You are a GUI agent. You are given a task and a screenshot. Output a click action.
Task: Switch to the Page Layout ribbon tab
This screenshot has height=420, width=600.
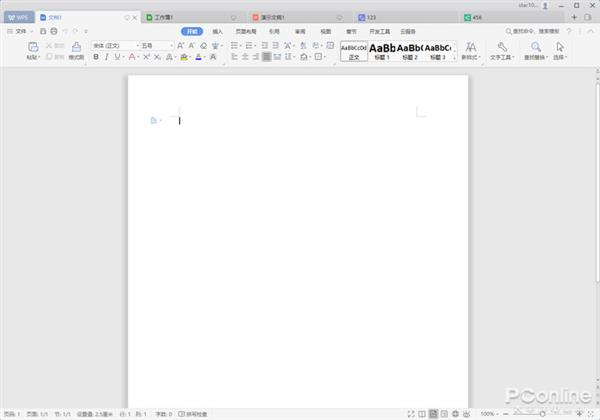click(246, 31)
